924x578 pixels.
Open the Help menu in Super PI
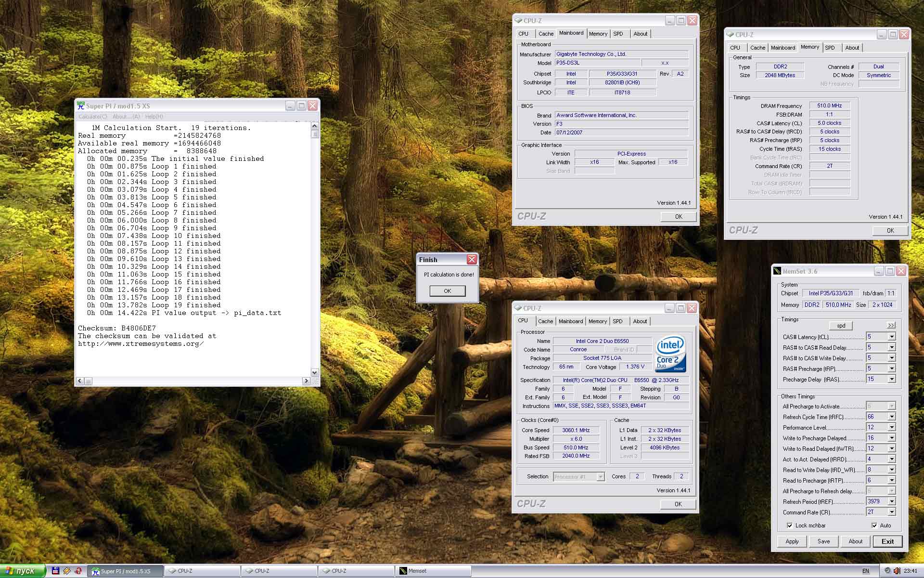154,117
